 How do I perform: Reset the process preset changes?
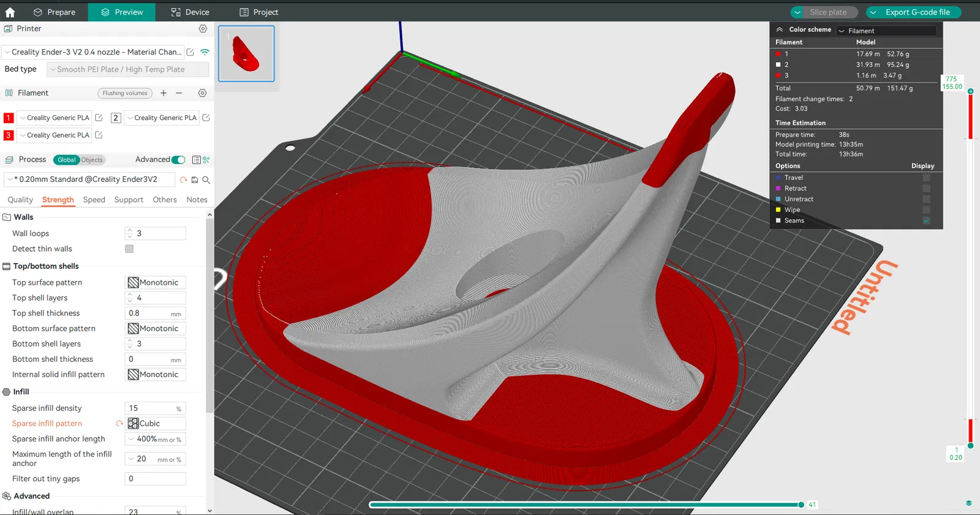click(183, 179)
